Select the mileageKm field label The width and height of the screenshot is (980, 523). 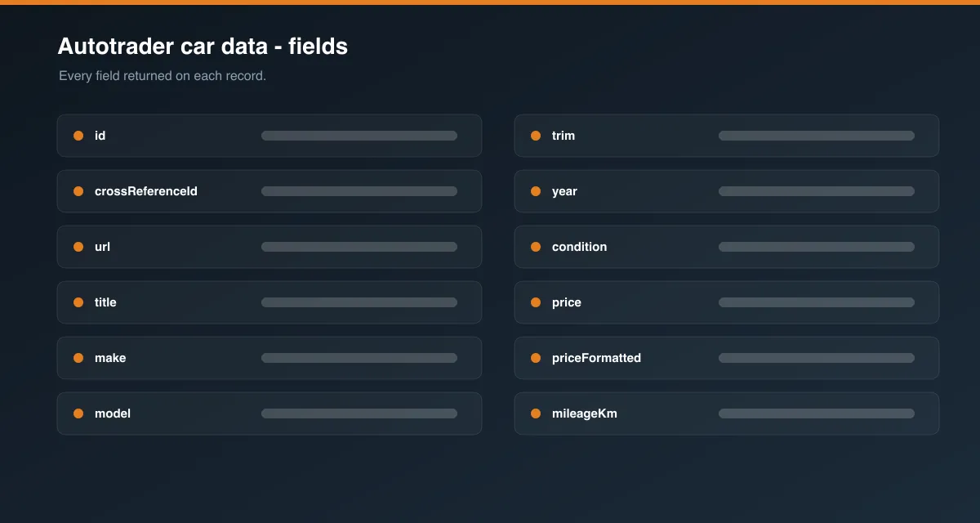coord(585,413)
